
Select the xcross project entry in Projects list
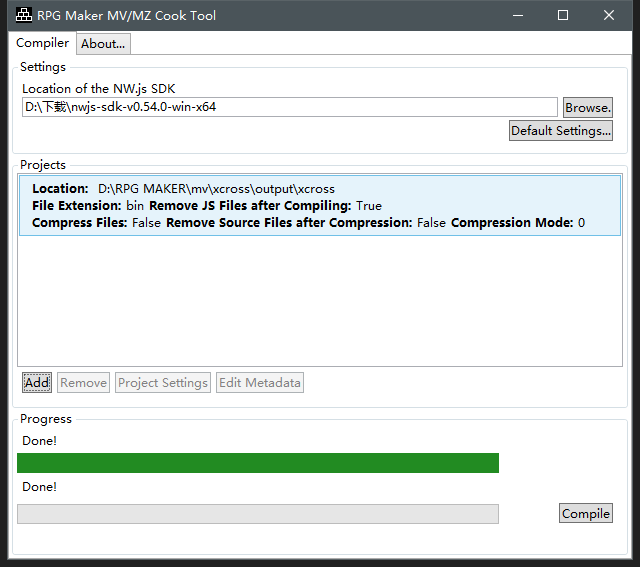[x=320, y=205]
